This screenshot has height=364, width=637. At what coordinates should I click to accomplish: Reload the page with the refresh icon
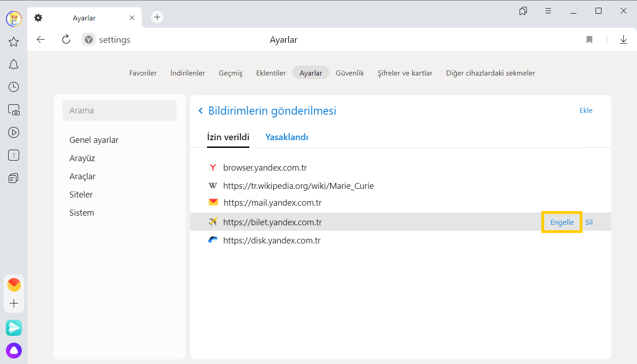coord(66,40)
